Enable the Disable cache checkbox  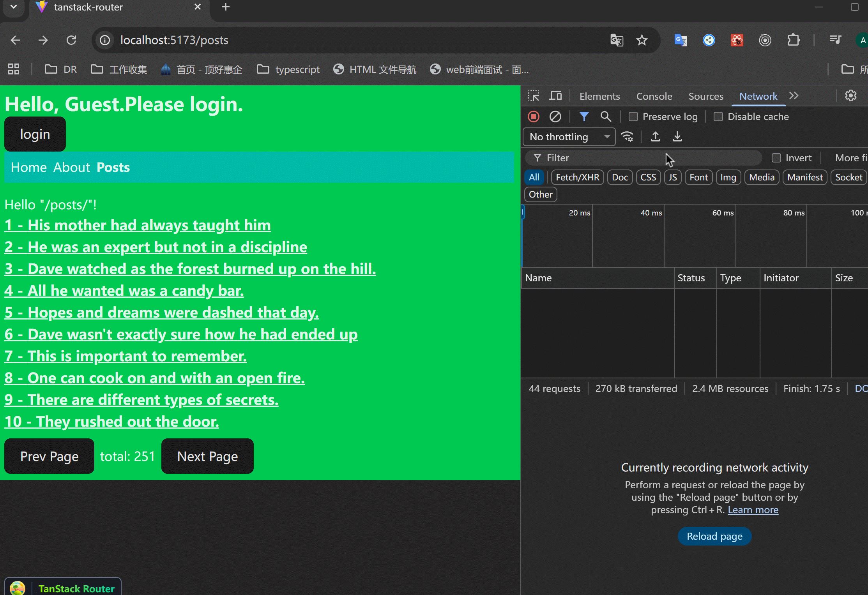[718, 117]
